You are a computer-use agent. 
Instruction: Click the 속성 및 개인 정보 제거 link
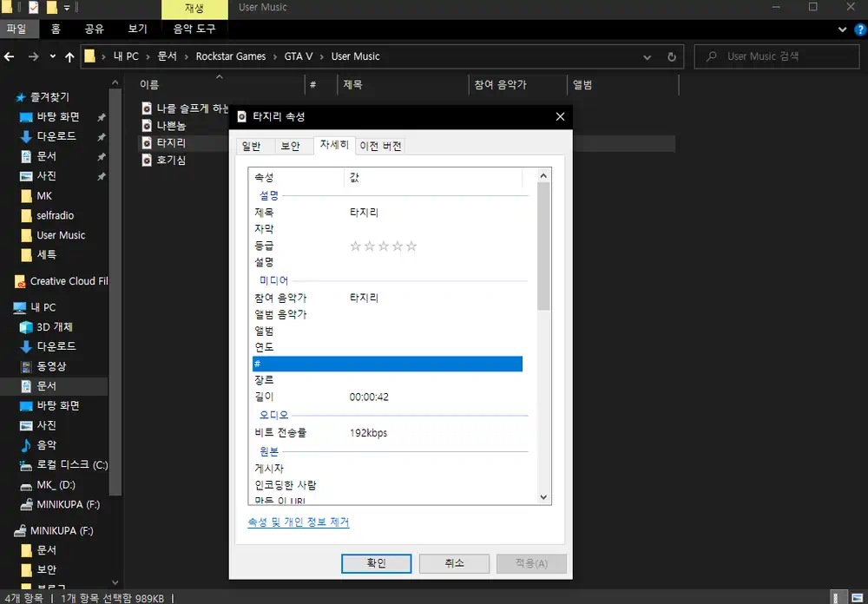[x=299, y=522]
